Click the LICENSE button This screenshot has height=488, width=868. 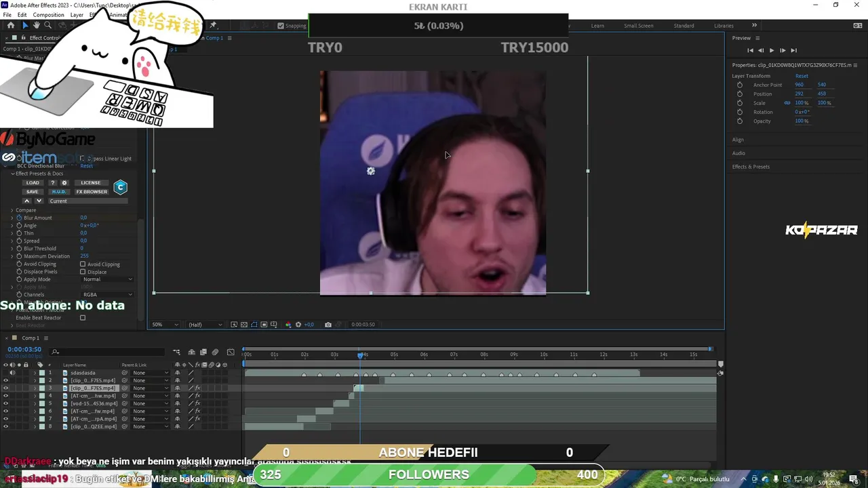[x=90, y=182]
